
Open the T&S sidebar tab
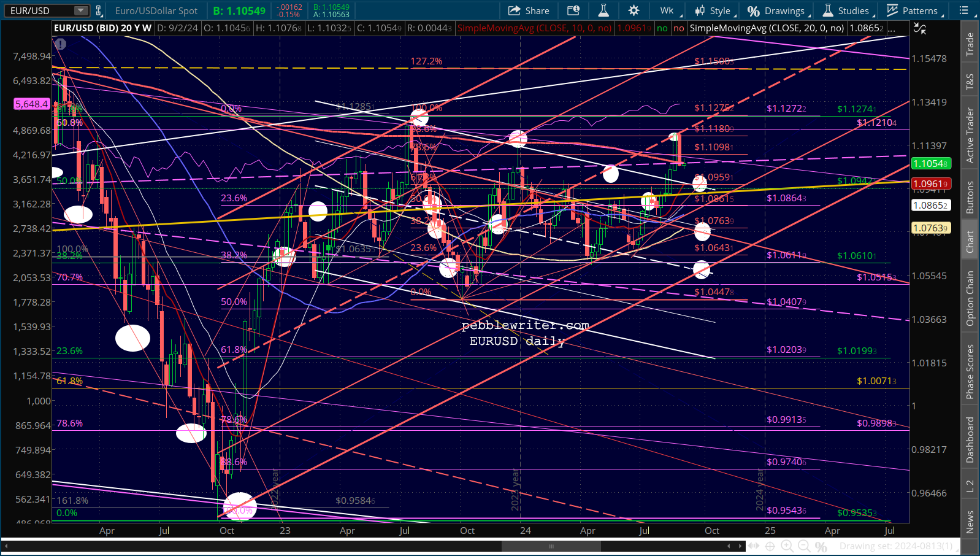tap(970, 82)
